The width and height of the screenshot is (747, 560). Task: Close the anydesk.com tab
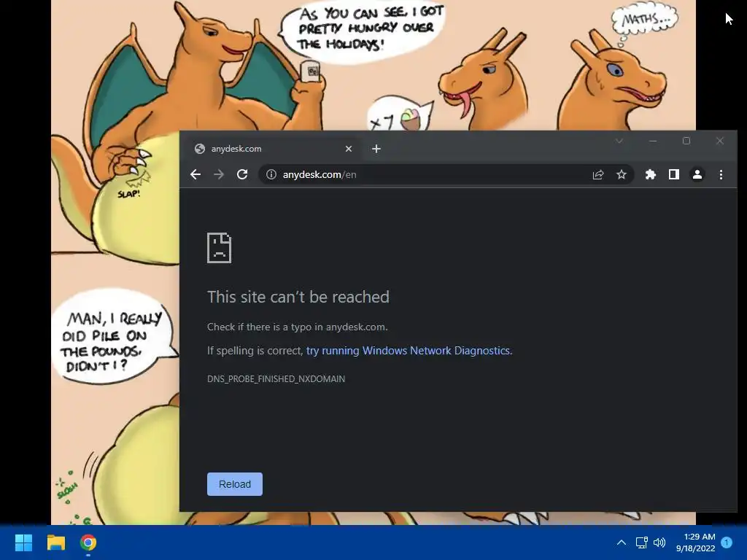click(x=348, y=149)
